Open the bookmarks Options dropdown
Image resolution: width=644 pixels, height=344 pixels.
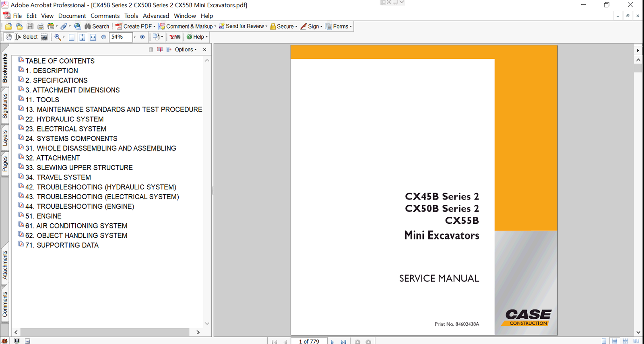pyautogui.click(x=186, y=49)
